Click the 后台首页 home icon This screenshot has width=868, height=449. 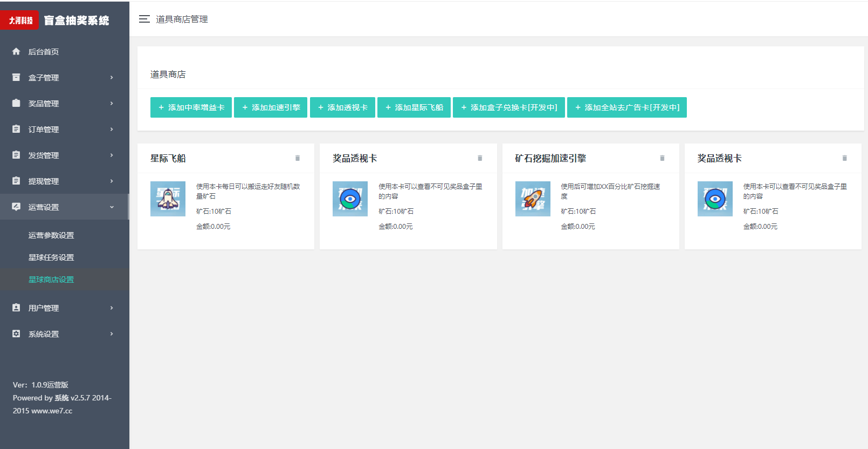tap(16, 51)
